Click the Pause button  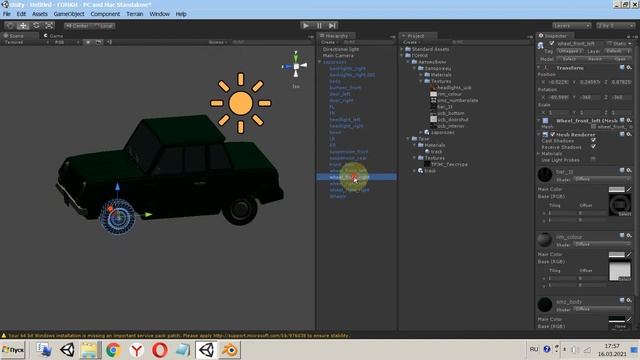[319, 26]
